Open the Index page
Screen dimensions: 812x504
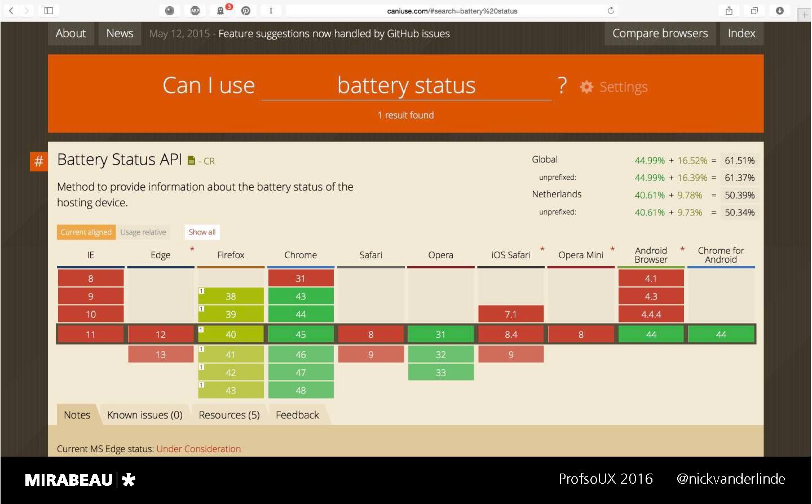tap(742, 33)
